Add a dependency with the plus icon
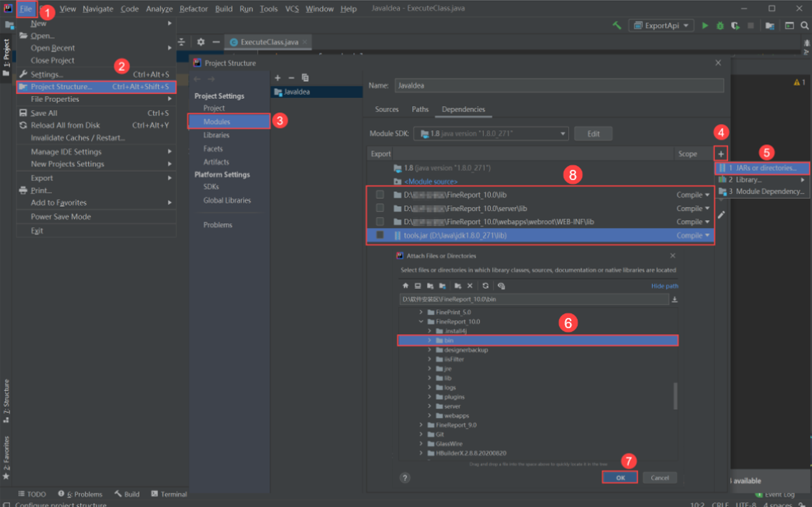The image size is (812, 507). pyautogui.click(x=721, y=154)
